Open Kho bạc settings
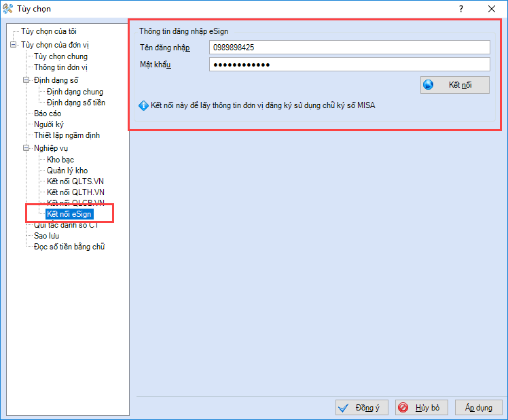508x420 pixels. 60,160
